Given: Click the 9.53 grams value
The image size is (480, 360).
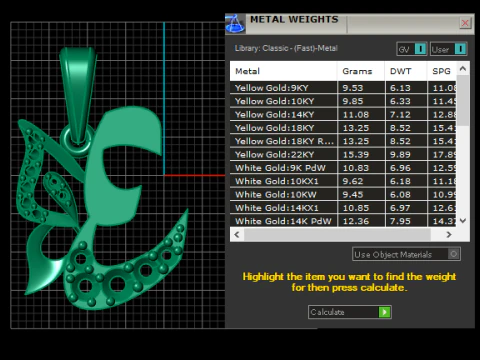Looking at the screenshot, I should click(x=353, y=88).
